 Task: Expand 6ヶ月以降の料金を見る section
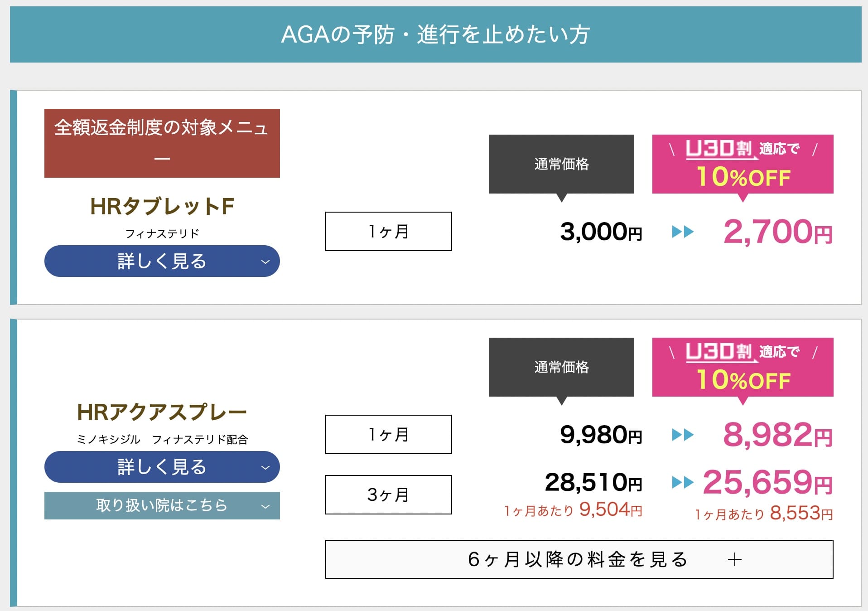point(579,559)
